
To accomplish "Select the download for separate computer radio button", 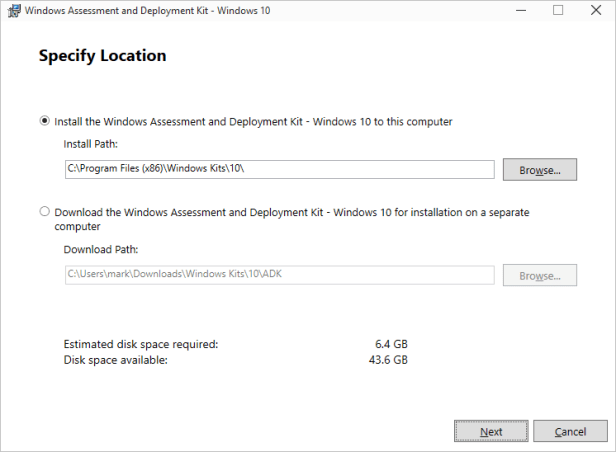I will [x=44, y=212].
